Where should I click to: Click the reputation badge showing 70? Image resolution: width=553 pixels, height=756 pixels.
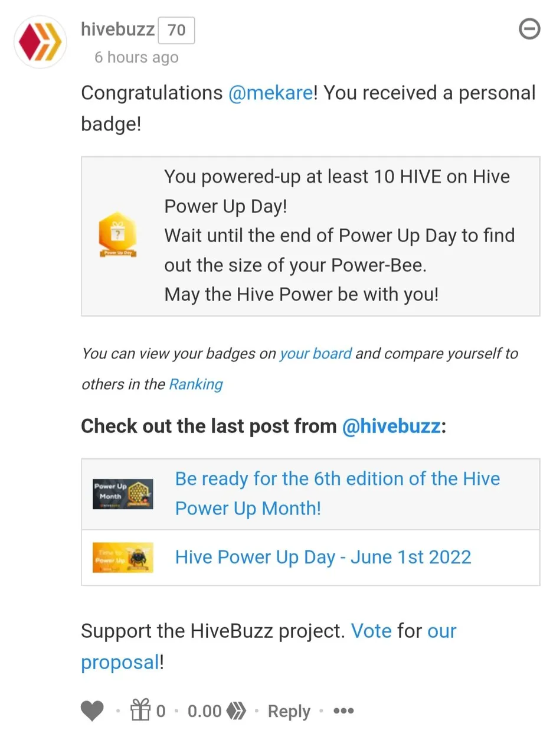tap(176, 30)
